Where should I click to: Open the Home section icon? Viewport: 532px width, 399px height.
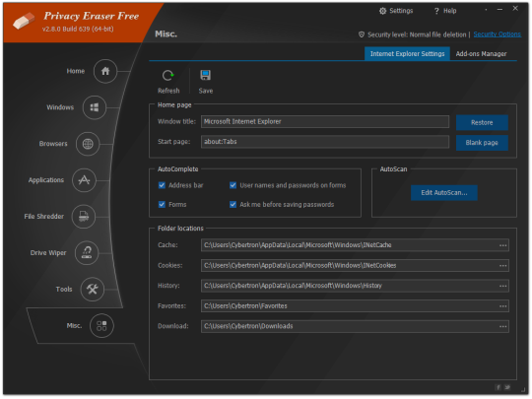(105, 71)
